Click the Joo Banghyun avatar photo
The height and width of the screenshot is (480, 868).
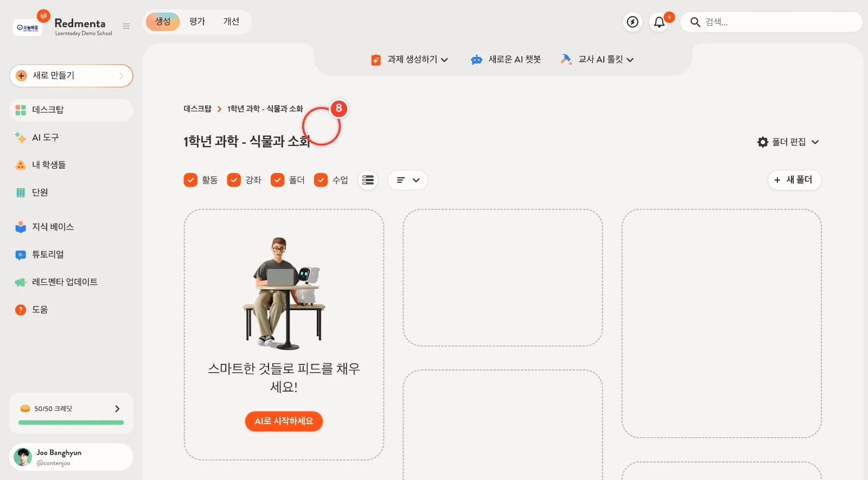pyautogui.click(x=23, y=457)
